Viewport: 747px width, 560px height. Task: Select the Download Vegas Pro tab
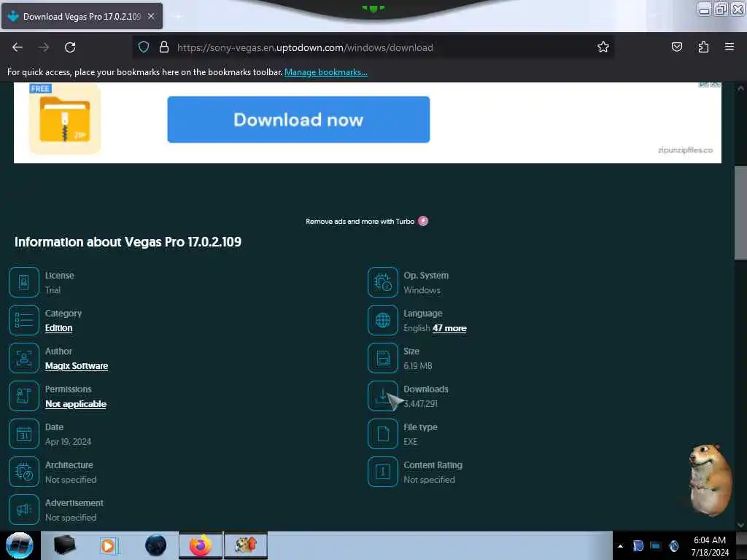tap(82, 16)
